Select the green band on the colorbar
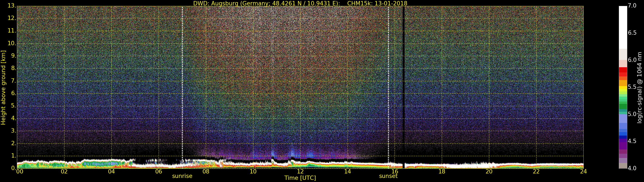Image resolution: width=644 pixels, height=182 pixels. pyautogui.click(x=623, y=105)
